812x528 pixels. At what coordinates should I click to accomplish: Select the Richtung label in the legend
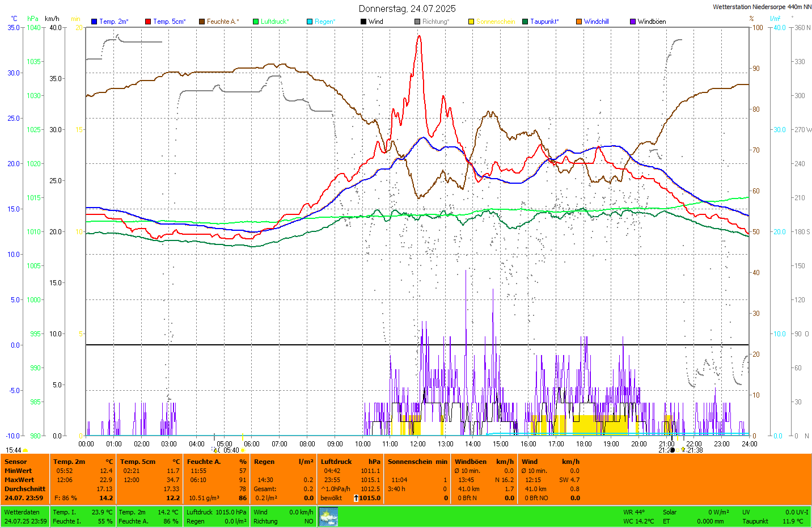[x=435, y=22]
